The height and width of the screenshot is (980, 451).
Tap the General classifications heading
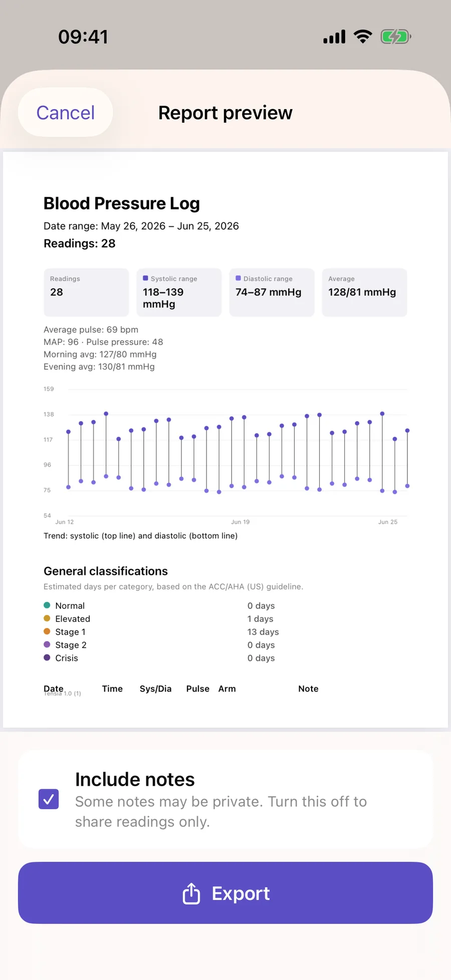pos(106,571)
